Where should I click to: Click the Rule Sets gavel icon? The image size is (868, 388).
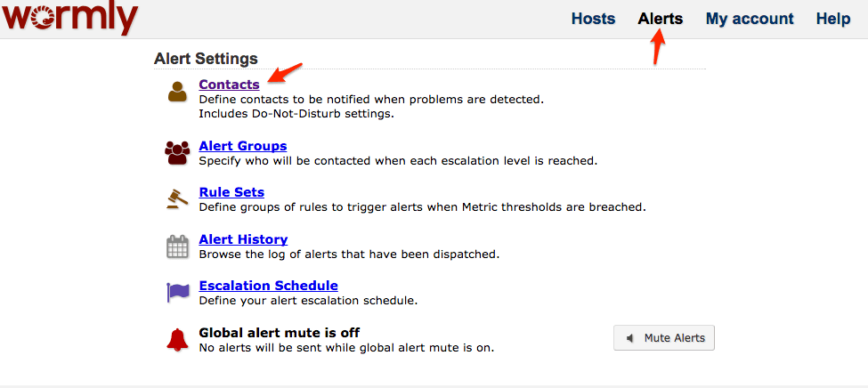click(177, 198)
